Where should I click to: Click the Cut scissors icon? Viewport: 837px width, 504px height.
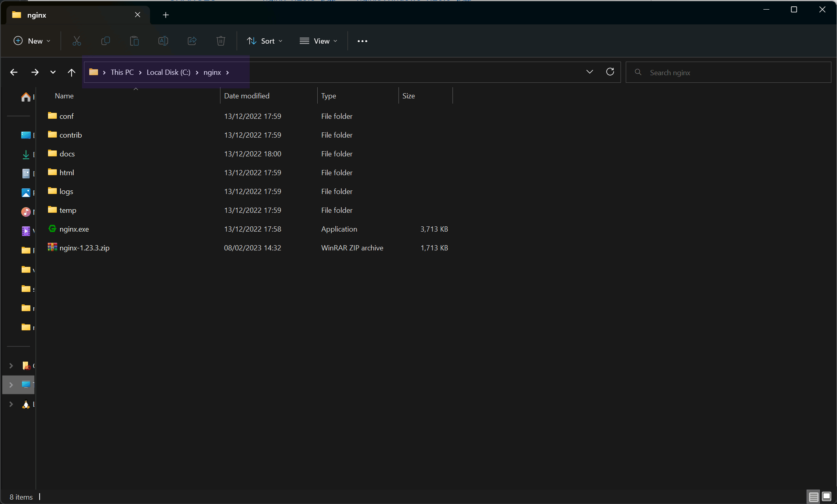[76, 41]
